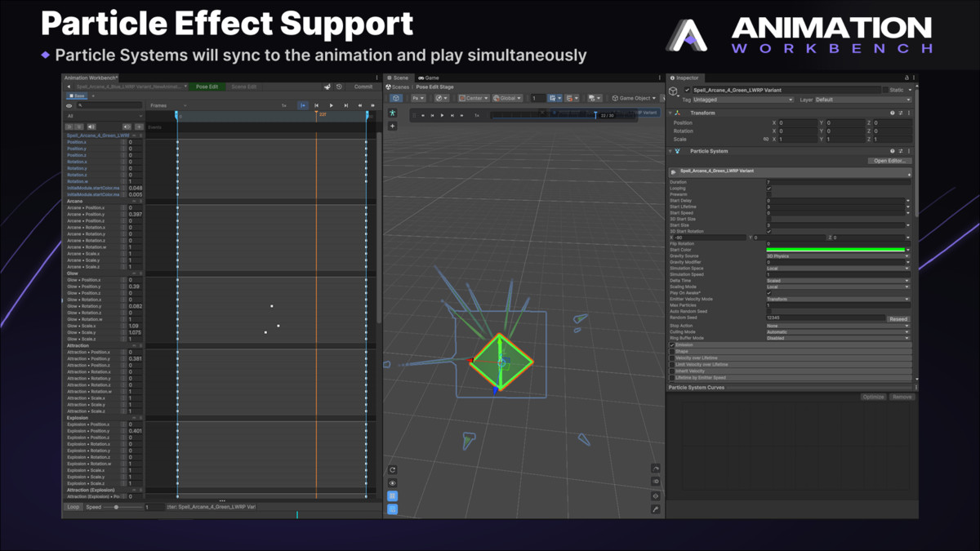Open the Culling Mode dropdown

(837, 332)
